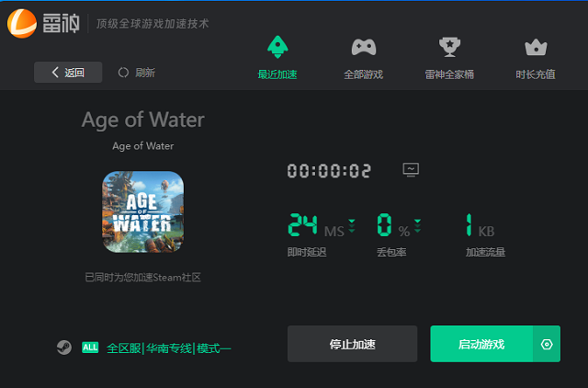Click the green ALL region badge
Viewport: 588px width, 388px height.
pos(90,348)
